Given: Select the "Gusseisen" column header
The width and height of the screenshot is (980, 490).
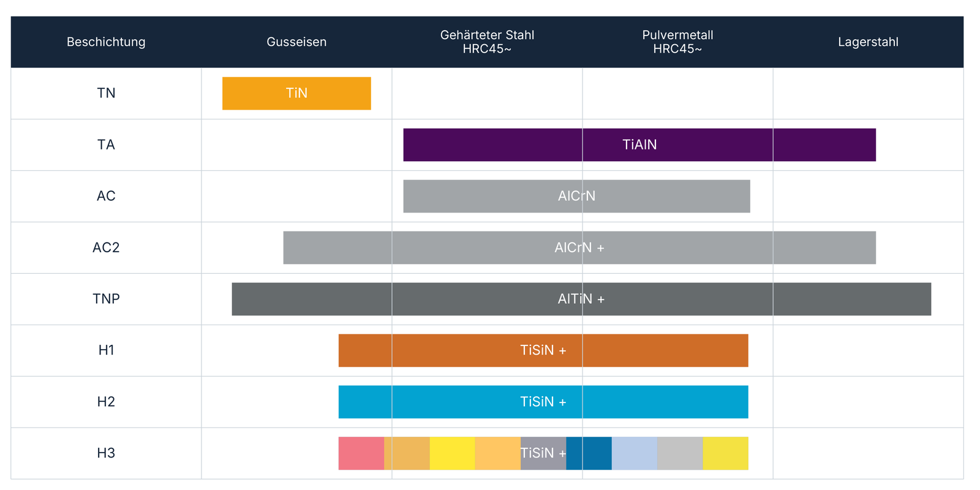Looking at the screenshot, I should click(x=296, y=42).
